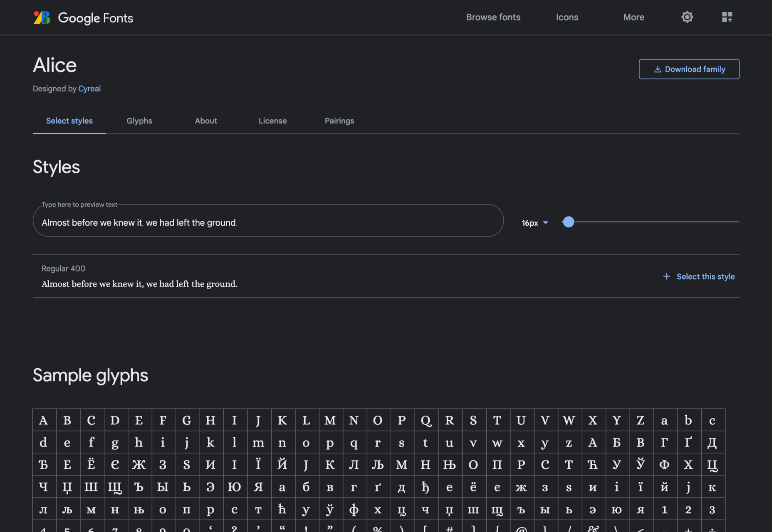
Task: Open the More menu
Action: [633, 17]
